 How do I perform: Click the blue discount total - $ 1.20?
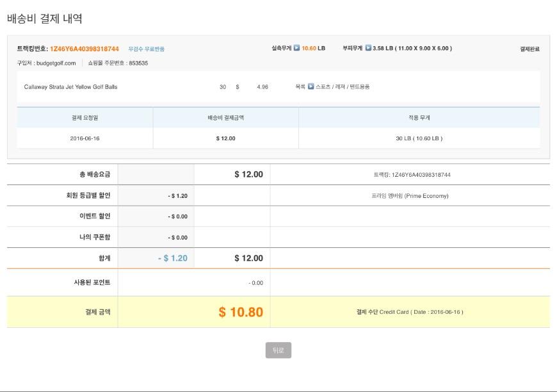pos(172,258)
